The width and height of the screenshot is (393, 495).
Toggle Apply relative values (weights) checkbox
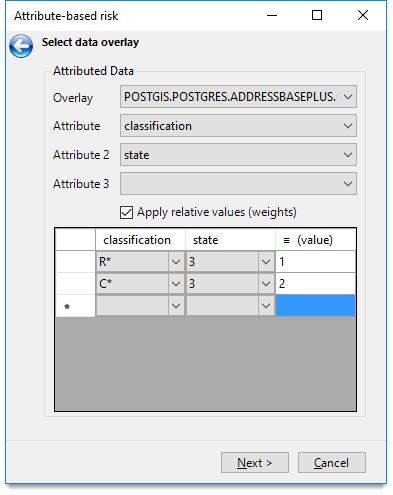coord(126,212)
